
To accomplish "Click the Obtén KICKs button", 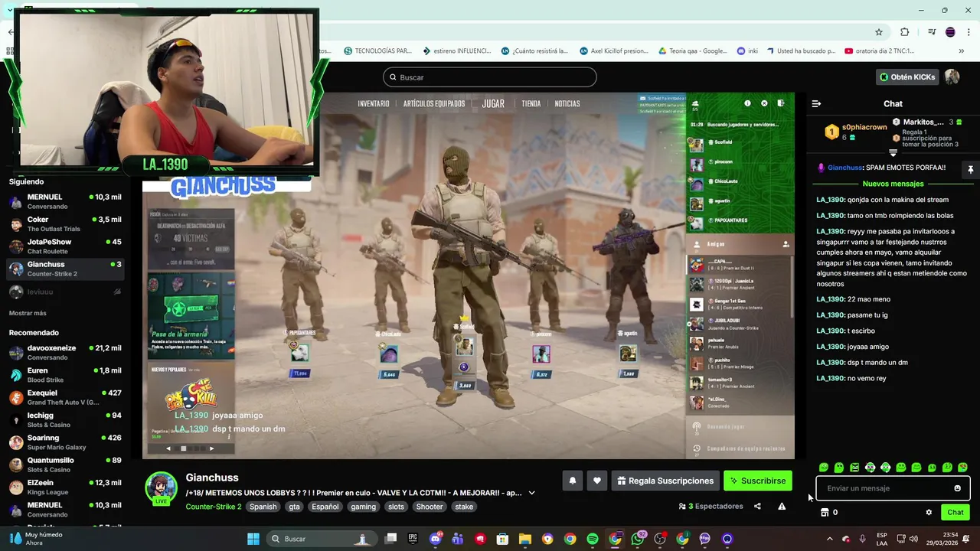I will (x=907, y=77).
